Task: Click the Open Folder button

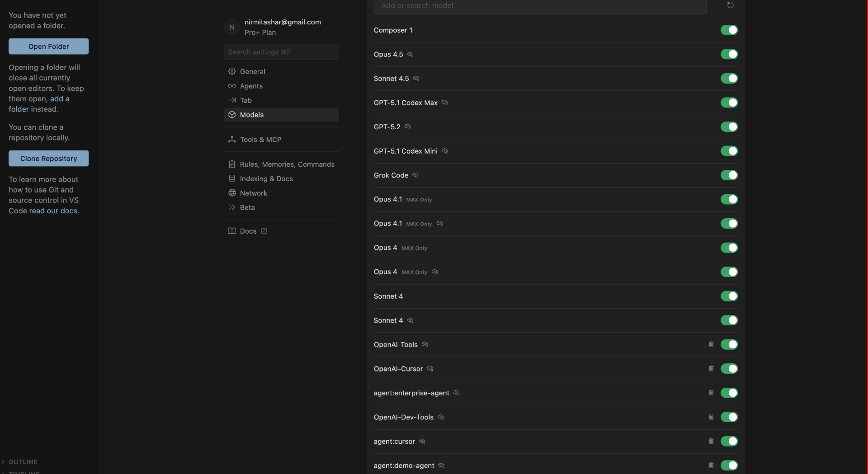Action: click(x=48, y=47)
